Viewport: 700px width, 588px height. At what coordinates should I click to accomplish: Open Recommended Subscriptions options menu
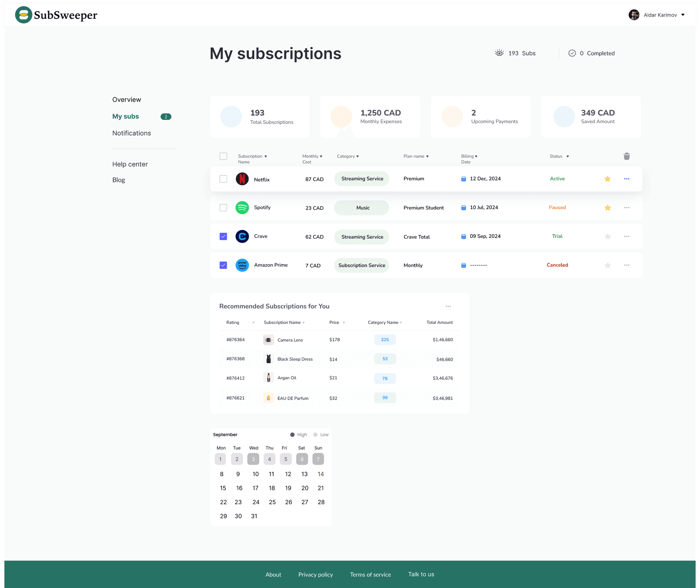point(448,306)
